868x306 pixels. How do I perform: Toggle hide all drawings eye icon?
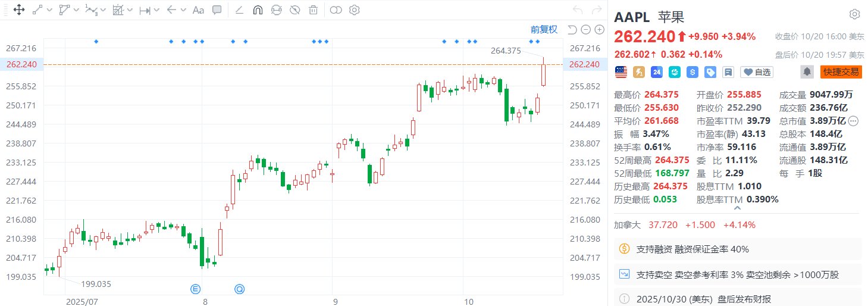pos(294,10)
